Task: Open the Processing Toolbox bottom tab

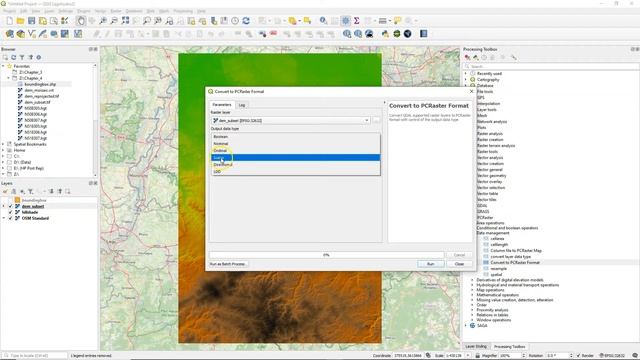Action: click(x=509, y=347)
